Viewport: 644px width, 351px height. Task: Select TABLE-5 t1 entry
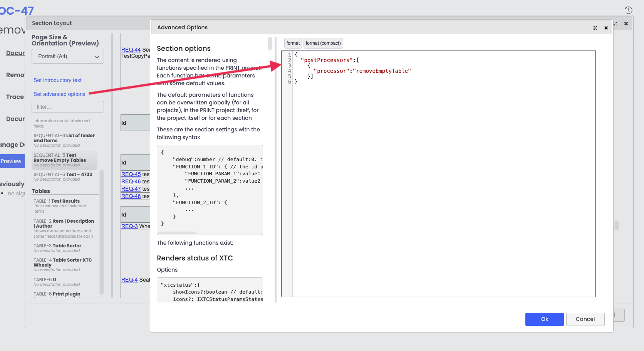(64, 282)
